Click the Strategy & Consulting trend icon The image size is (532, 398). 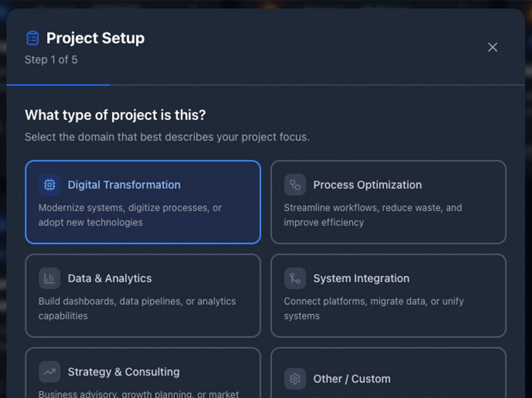pos(50,372)
